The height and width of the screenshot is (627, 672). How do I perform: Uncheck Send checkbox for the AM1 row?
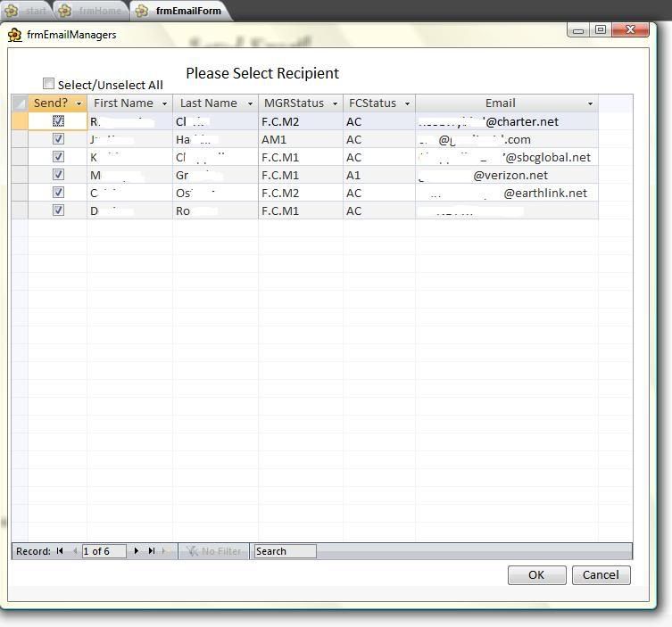coord(58,139)
